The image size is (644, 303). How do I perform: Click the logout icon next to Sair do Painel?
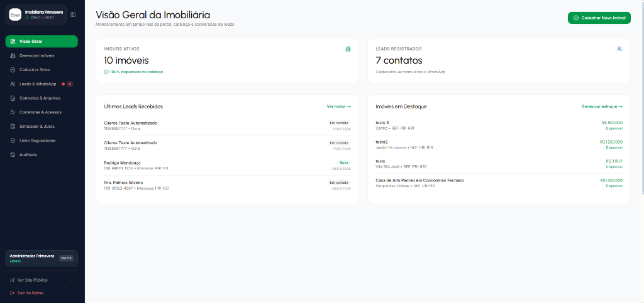click(x=13, y=293)
